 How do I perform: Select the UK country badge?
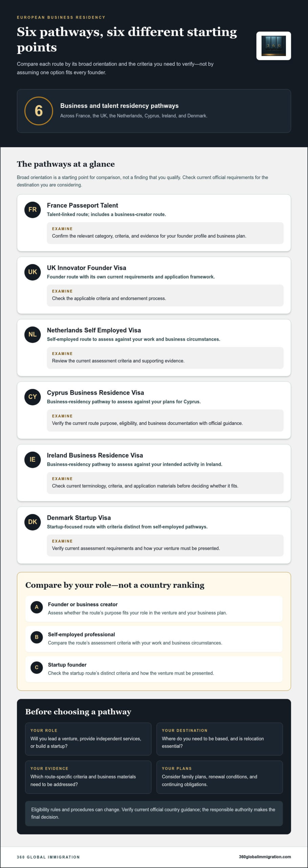click(33, 272)
